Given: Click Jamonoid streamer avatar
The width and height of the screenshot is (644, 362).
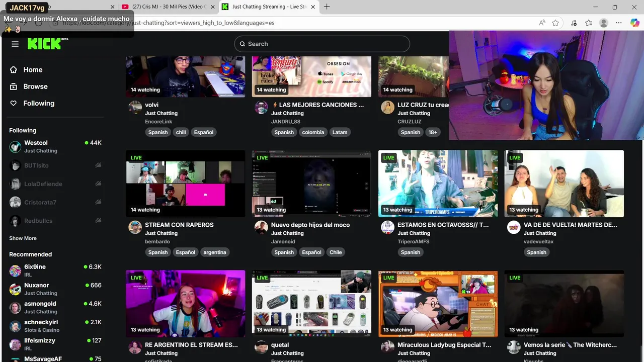Looking at the screenshot, I should 261,227.
